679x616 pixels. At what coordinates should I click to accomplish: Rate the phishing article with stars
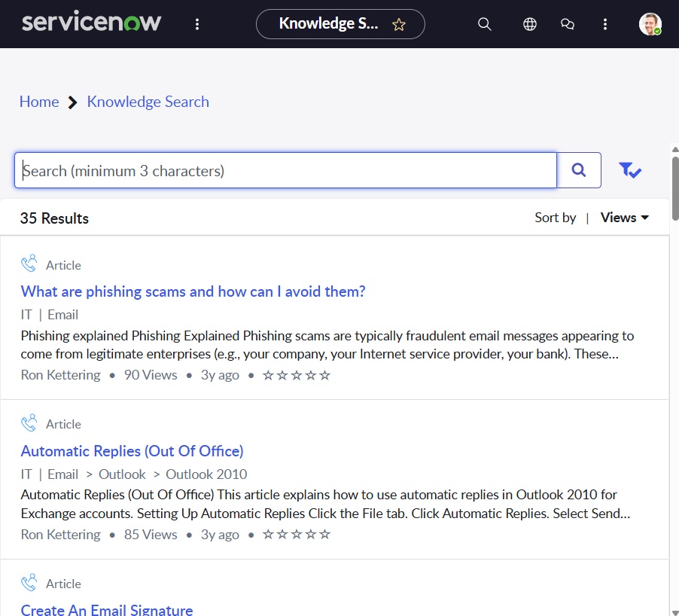(296, 375)
